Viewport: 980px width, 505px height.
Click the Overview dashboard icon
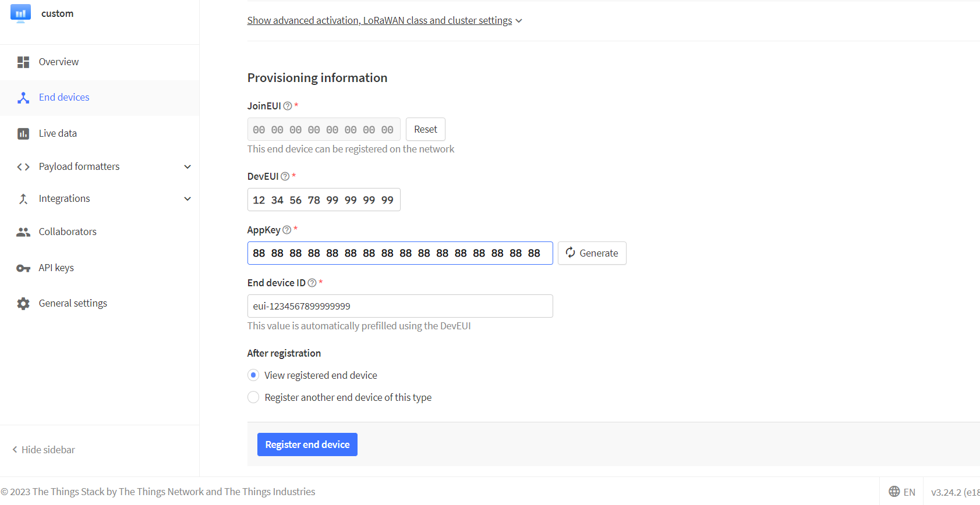tap(23, 62)
